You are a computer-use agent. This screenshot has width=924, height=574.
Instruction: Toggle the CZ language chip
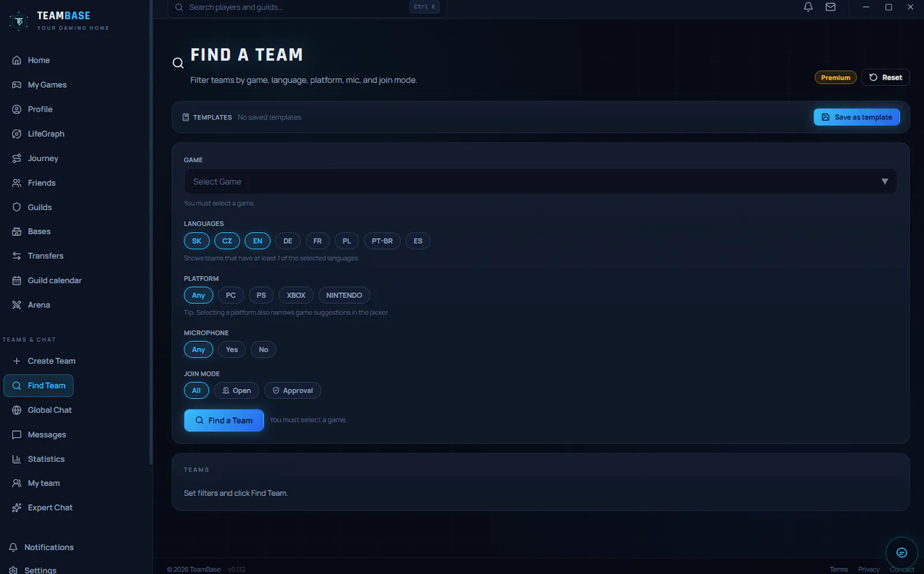tap(227, 241)
